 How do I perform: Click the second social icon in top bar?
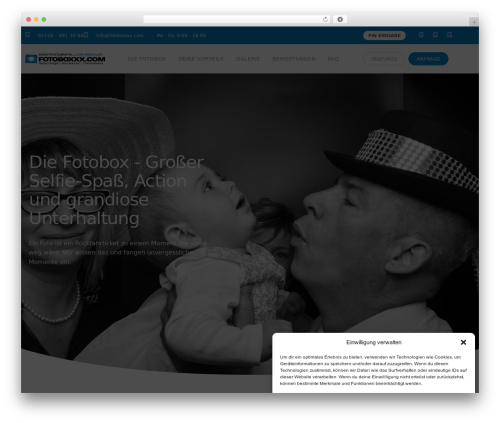point(435,35)
